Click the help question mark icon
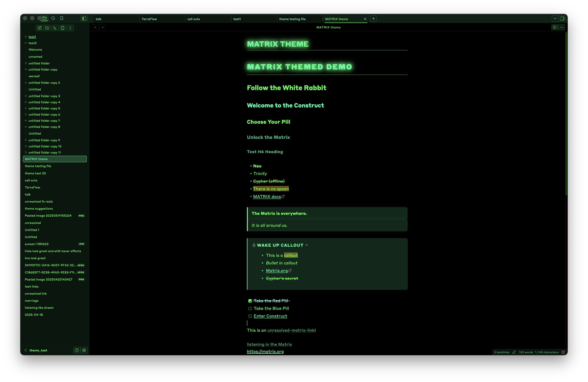 (77, 350)
